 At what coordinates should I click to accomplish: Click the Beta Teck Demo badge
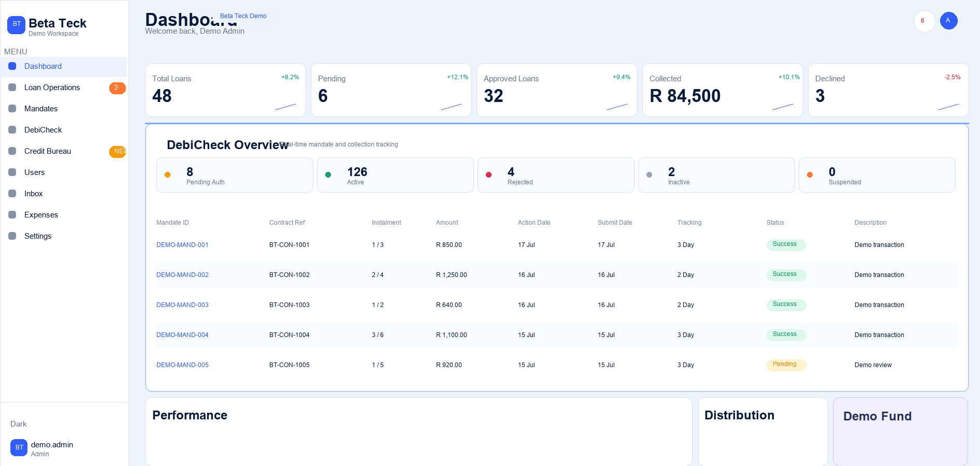(x=243, y=16)
